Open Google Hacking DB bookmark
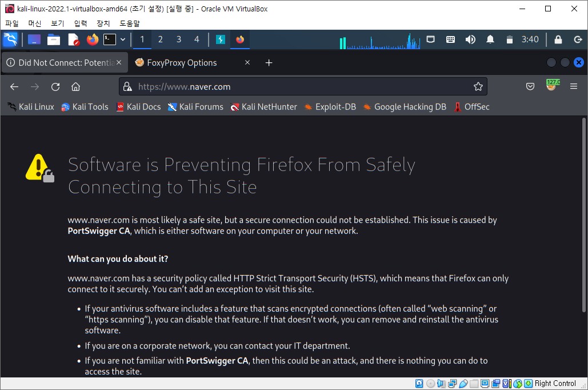The height and width of the screenshot is (390, 588). coord(405,107)
